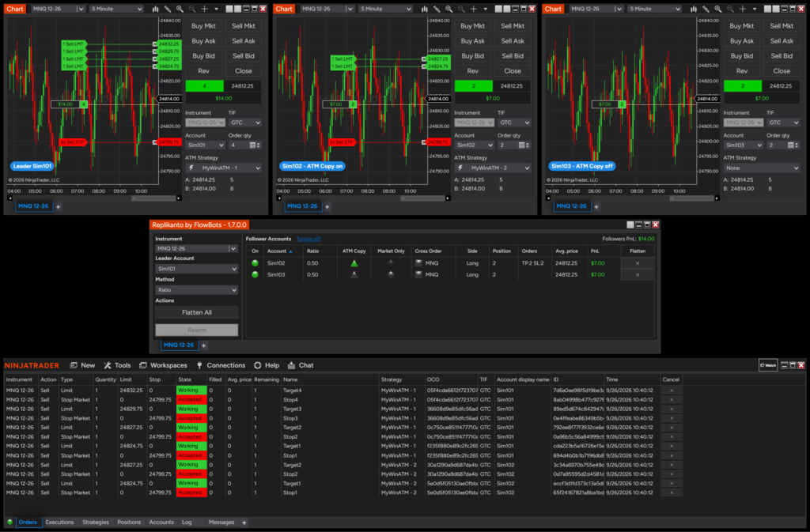Image resolution: width=810 pixels, height=532 pixels.
Task: Cancel the 24799.75 stop order marker on the Sim102 chart
Action: 424,142
